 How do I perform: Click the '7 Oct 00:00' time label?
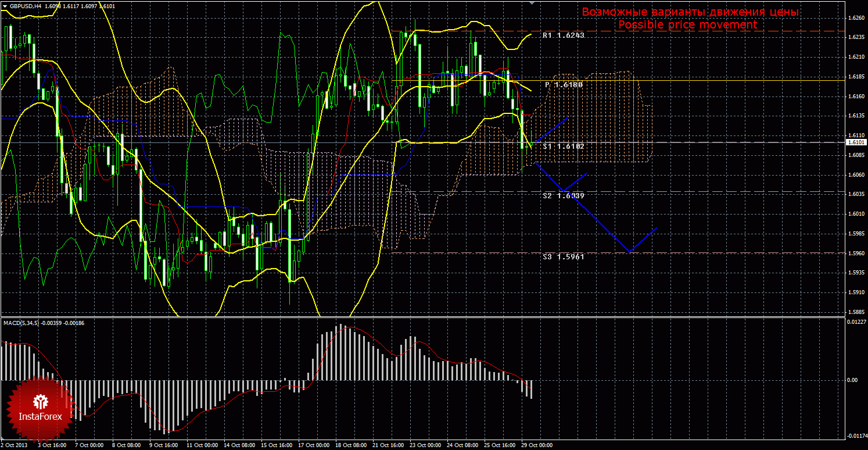tap(89, 445)
